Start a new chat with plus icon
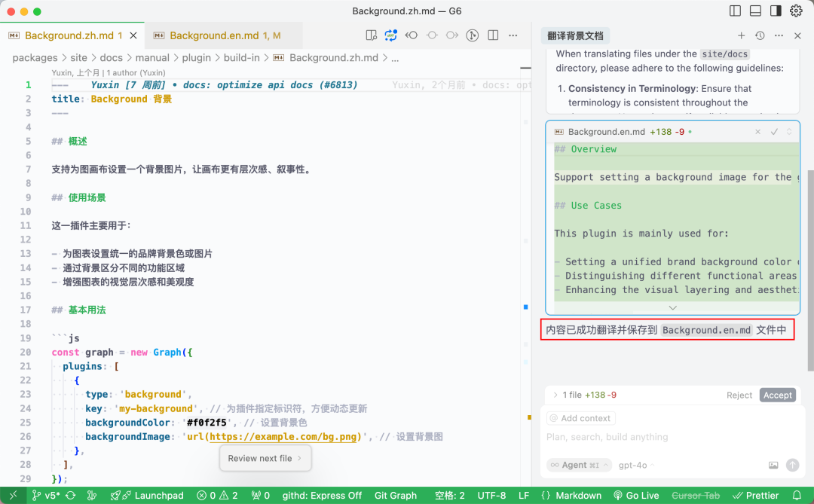814x504 pixels. [741, 35]
